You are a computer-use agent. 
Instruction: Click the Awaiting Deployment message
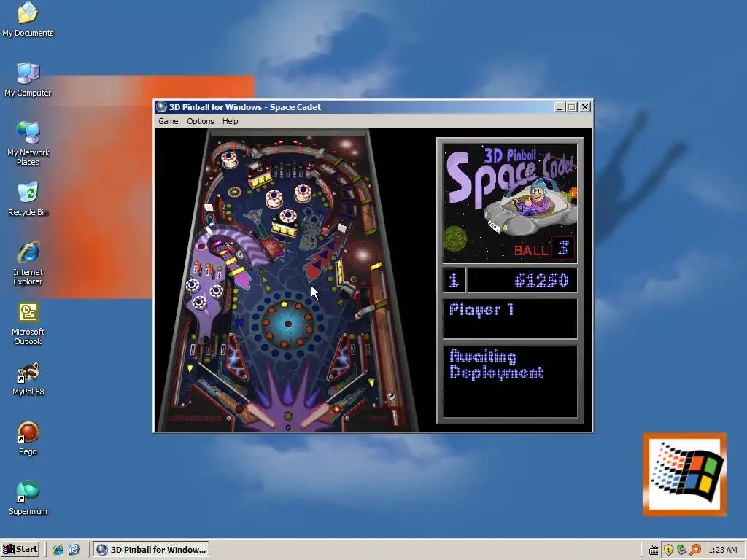click(496, 365)
